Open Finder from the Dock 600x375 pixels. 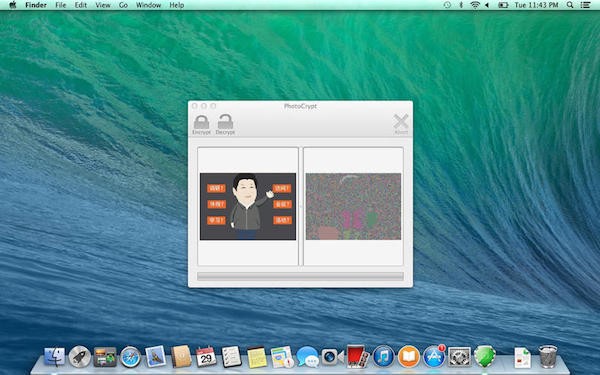[55, 357]
